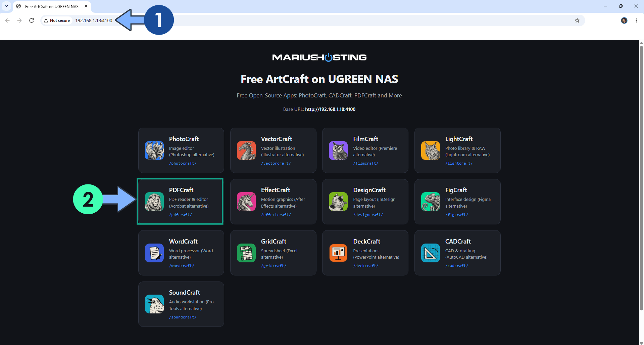This screenshot has height=345, width=644.
Task: Expand the tab search dropdown
Action: click(6, 6)
